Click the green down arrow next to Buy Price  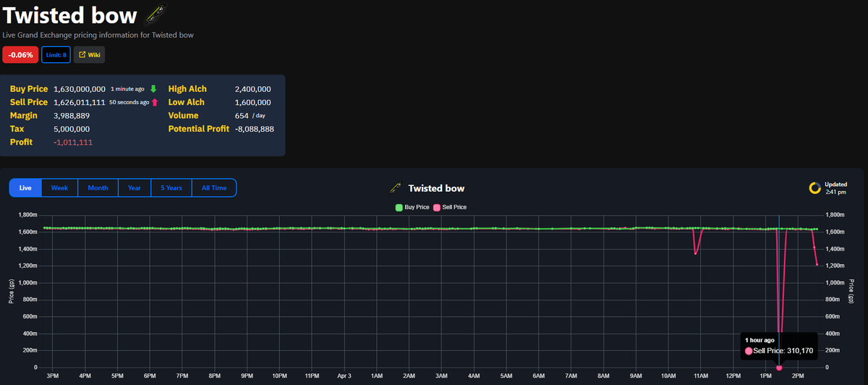[x=153, y=89]
